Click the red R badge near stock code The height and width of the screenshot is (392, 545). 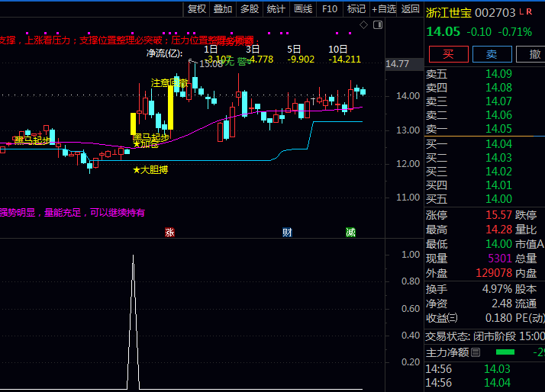tap(529, 11)
